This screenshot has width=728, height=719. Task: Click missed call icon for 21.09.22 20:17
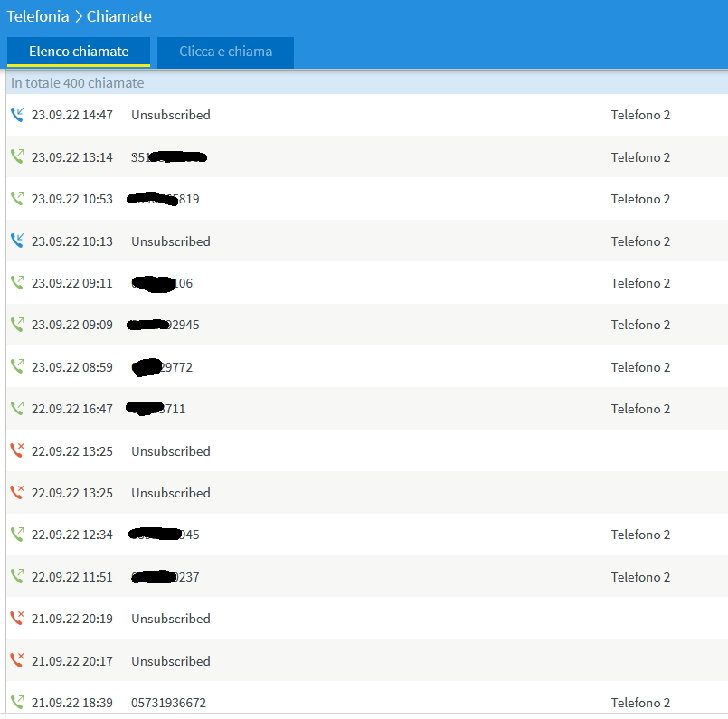pos(17,660)
